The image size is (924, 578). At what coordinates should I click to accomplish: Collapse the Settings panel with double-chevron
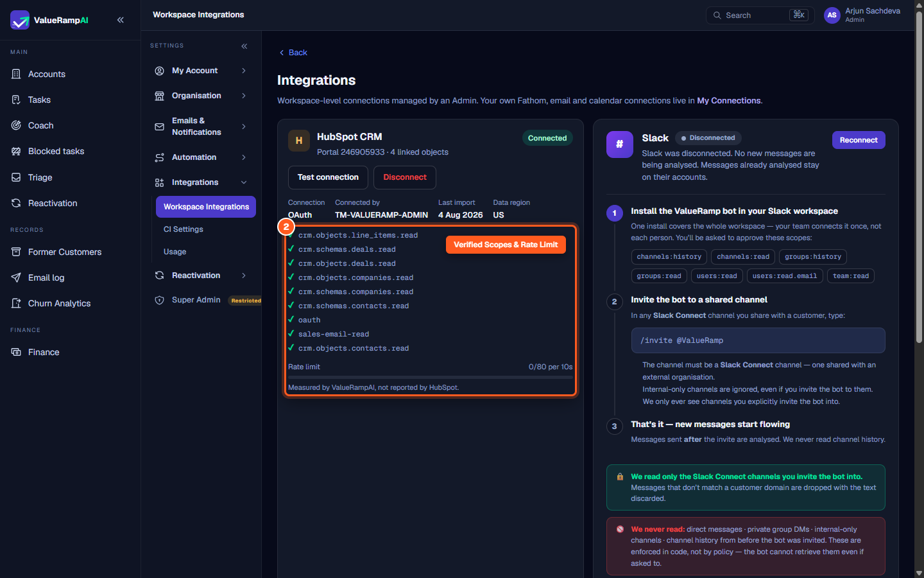click(244, 46)
